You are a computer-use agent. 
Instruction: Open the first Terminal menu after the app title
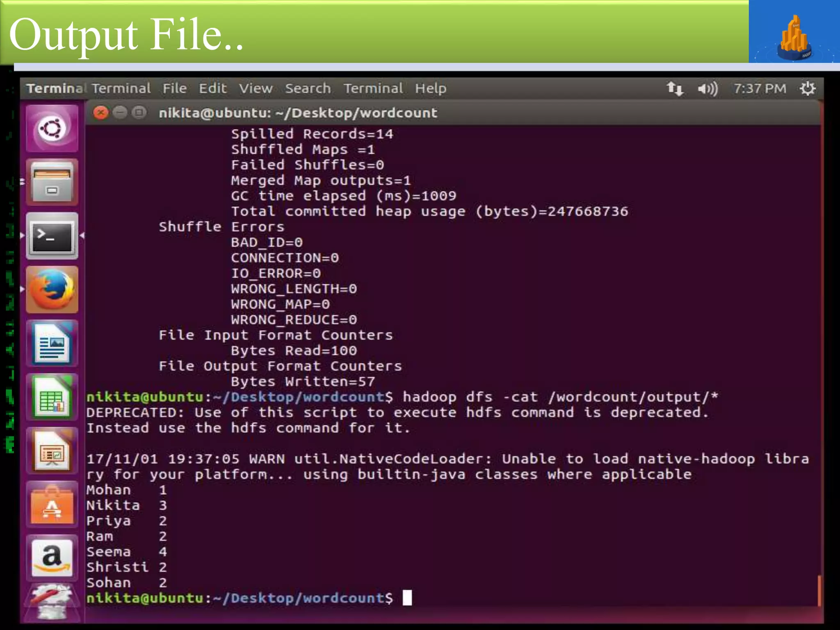point(121,88)
